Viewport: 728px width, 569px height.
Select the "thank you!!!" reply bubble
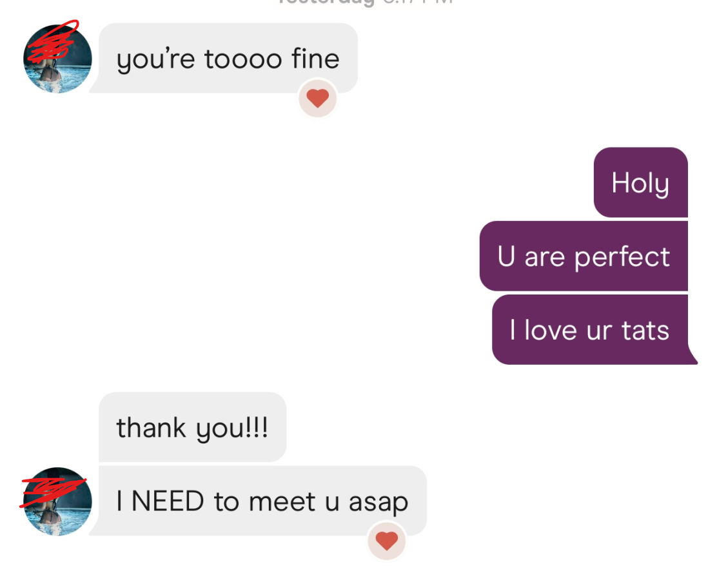pos(192,427)
